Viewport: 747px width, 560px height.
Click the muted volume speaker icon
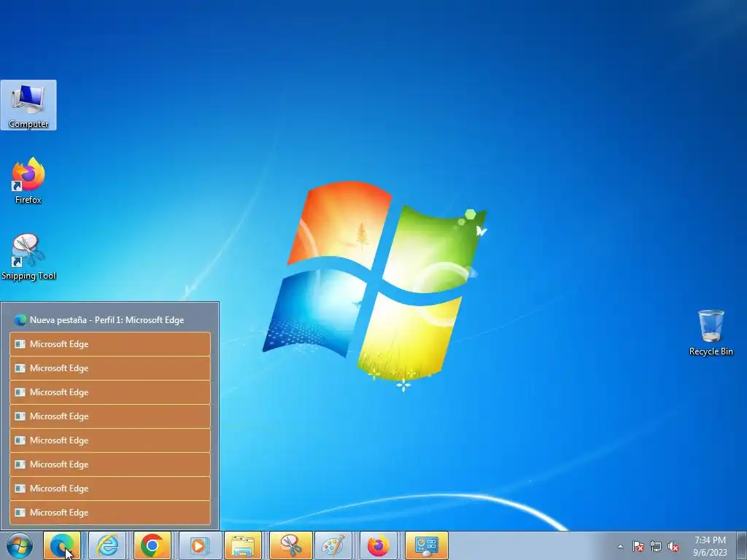(673, 546)
